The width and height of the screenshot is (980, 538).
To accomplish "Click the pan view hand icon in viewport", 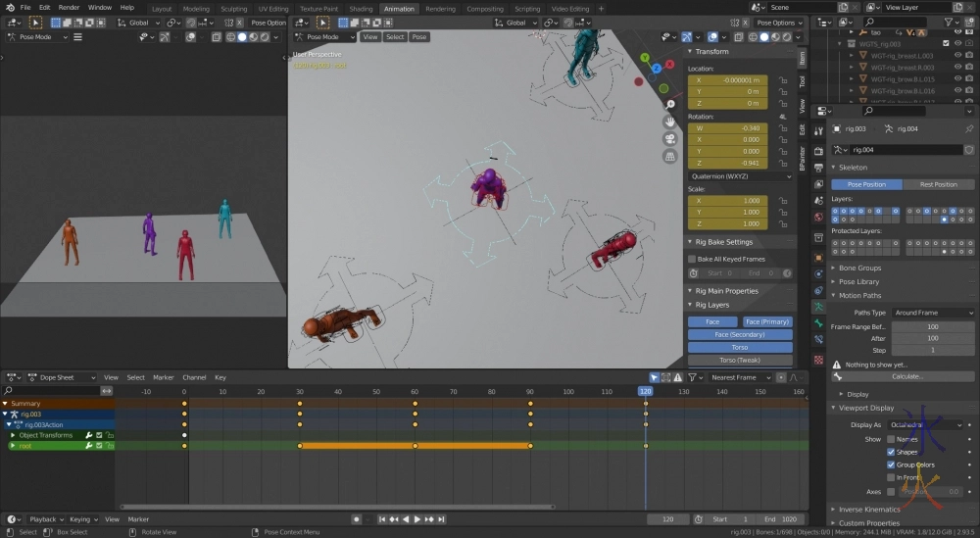I will tap(670, 122).
